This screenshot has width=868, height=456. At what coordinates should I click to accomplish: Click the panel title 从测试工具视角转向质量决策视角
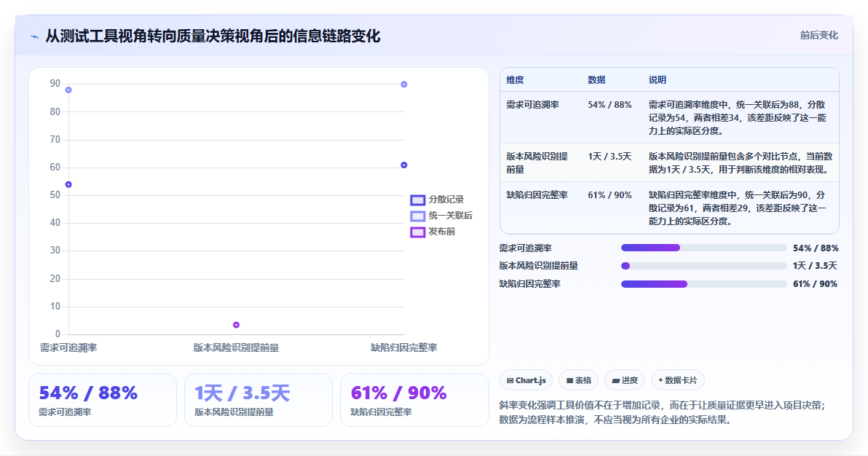[213, 36]
